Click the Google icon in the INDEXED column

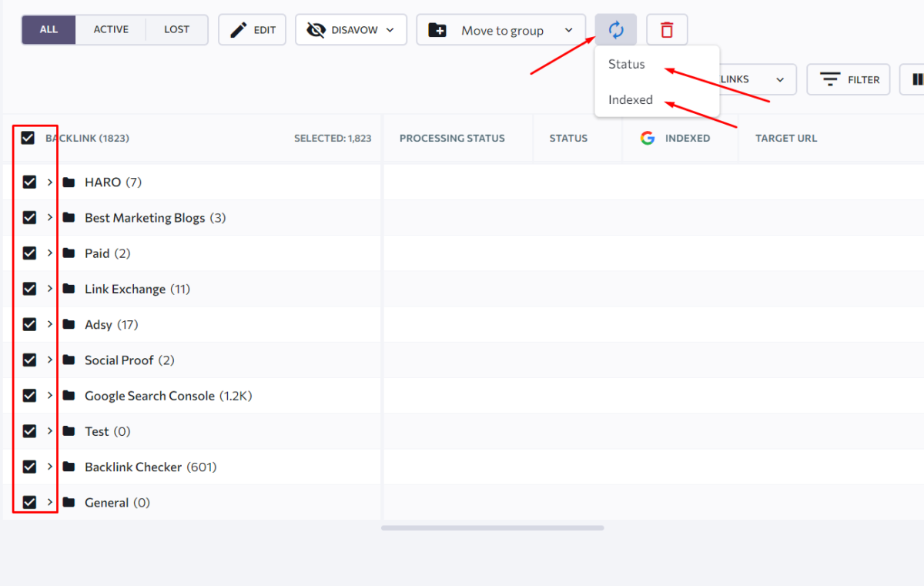646,138
